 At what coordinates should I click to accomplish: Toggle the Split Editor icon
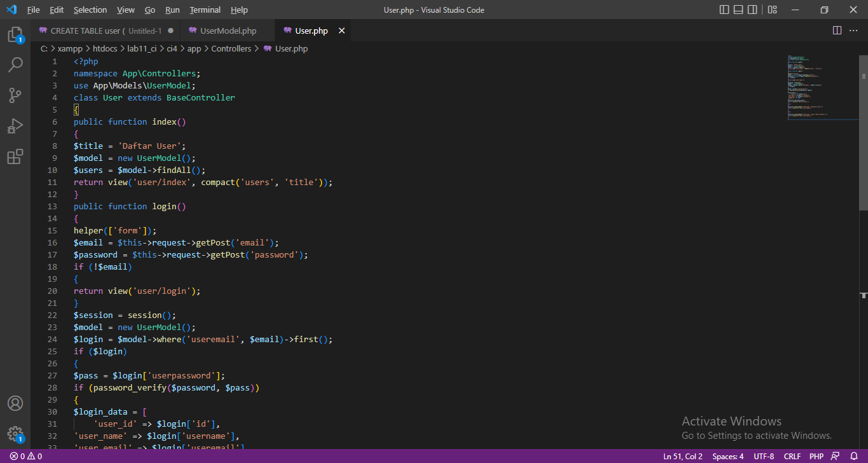pos(836,30)
